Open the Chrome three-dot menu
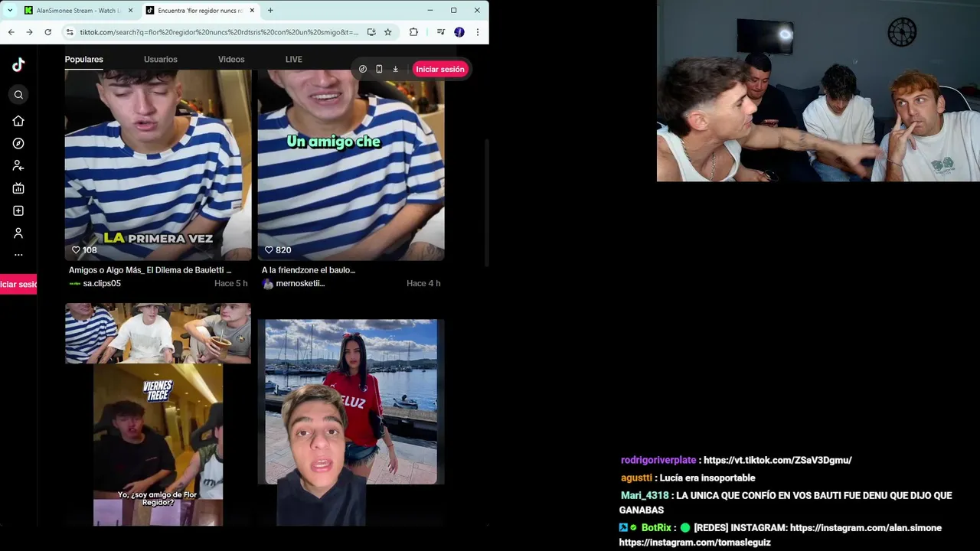The width and height of the screenshot is (980, 551). 478,32
